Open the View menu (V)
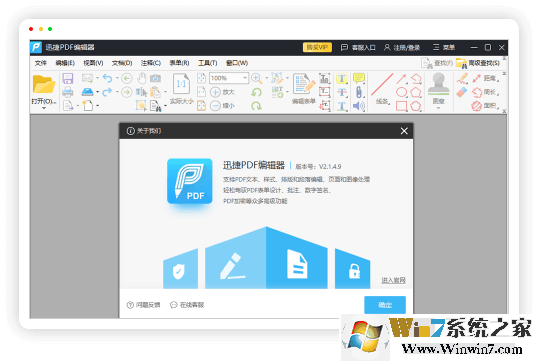This screenshot has height=363, width=539. click(x=93, y=63)
